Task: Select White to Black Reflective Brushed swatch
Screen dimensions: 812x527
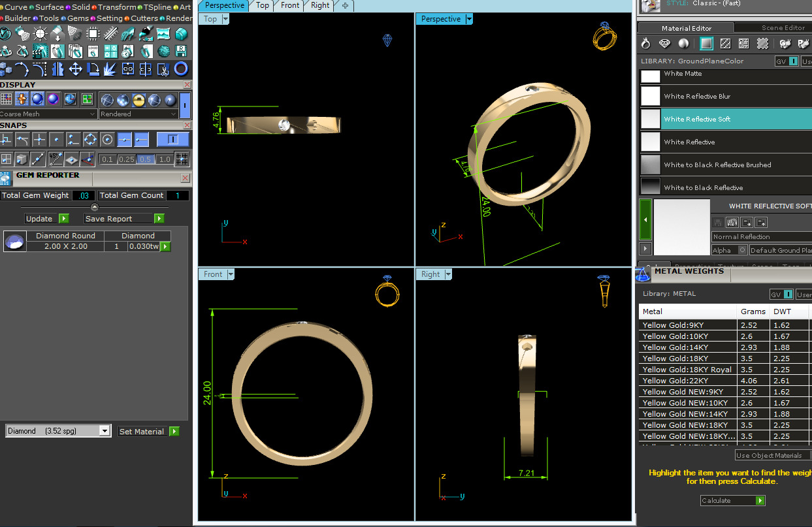Action: tap(651, 165)
